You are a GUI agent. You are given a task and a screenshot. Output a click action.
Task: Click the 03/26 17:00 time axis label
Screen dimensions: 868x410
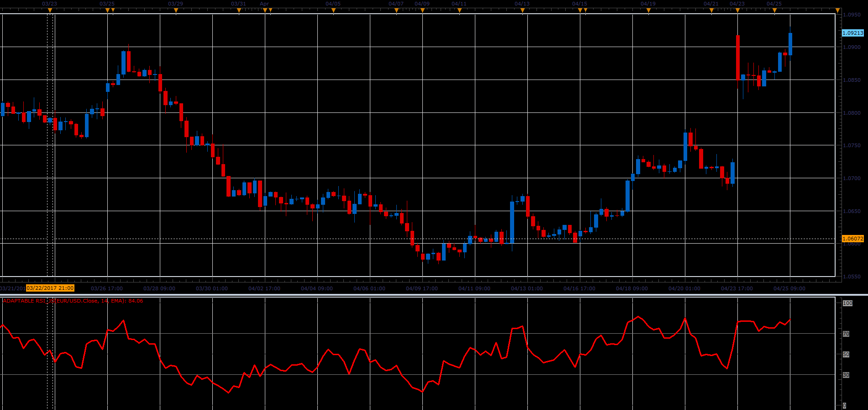107,288
